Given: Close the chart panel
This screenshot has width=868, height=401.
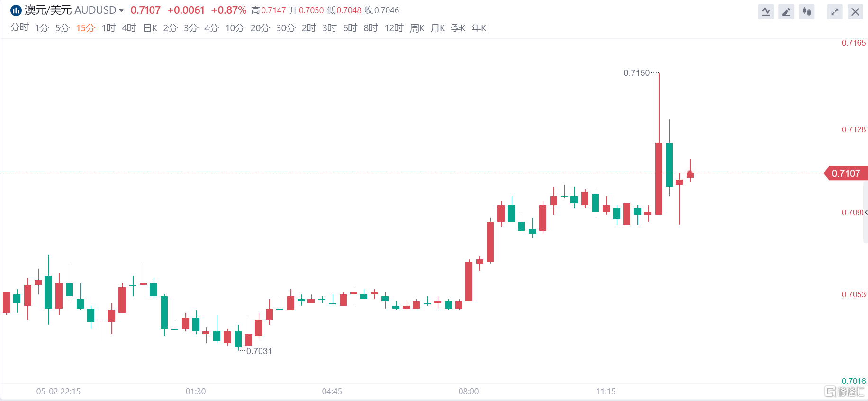Looking at the screenshot, I should 855,12.
